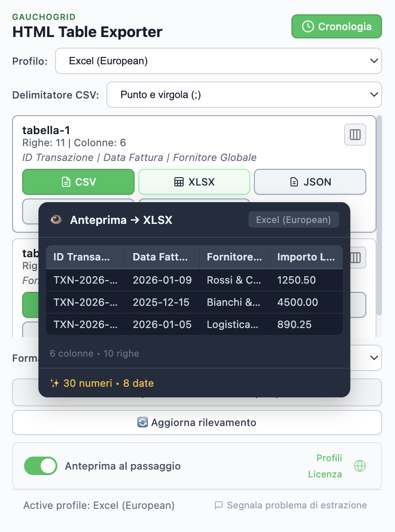Click the Excel (European) badge in the preview
395x532 pixels.
293,219
